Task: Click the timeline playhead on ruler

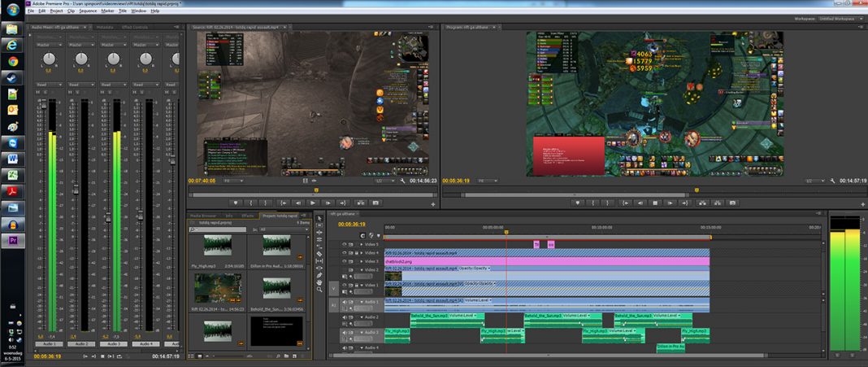Action: pos(506,232)
